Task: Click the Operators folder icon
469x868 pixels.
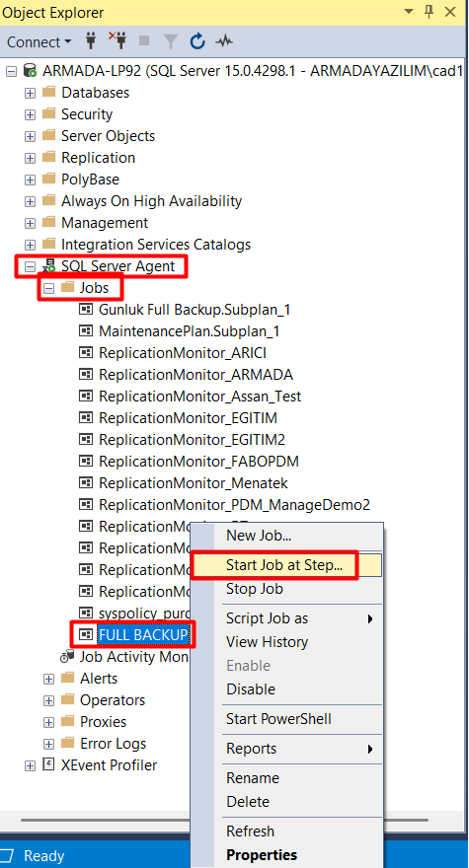Action: (67, 699)
